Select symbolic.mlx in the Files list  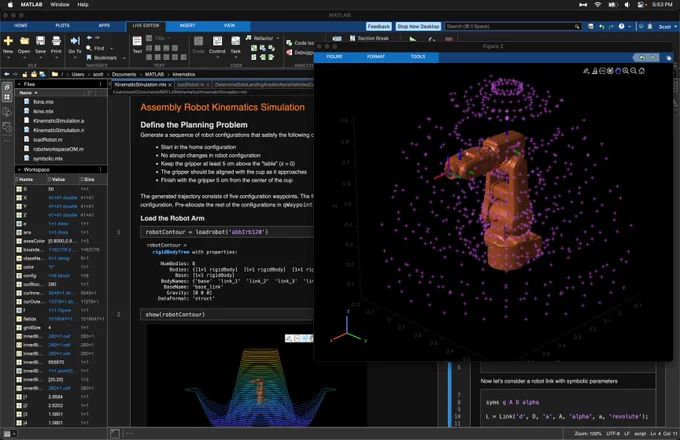point(48,159)
